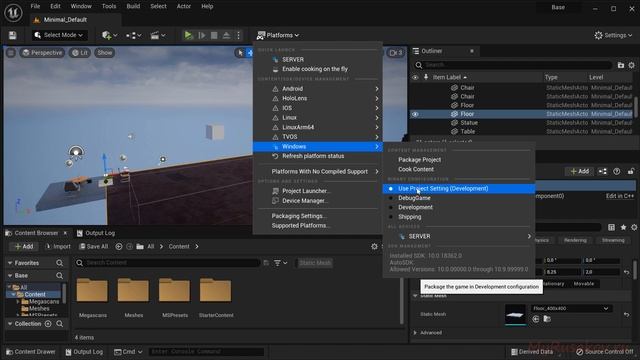Open the Platforms dropdown
Viewport: 640px width, 360px height.
[x=278, y=35]
